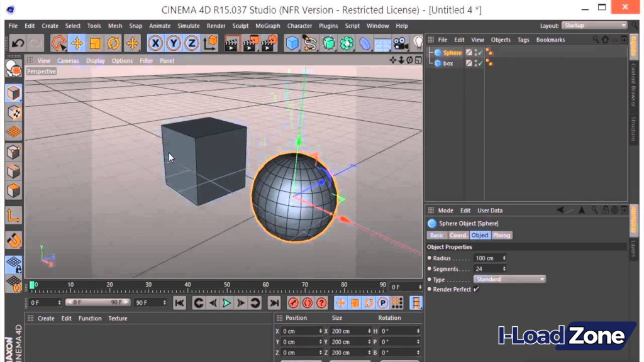Toggle the green enable checkmark on the box object
The height and width of the screenshot is (362, 644).
[x=480, y=63]
